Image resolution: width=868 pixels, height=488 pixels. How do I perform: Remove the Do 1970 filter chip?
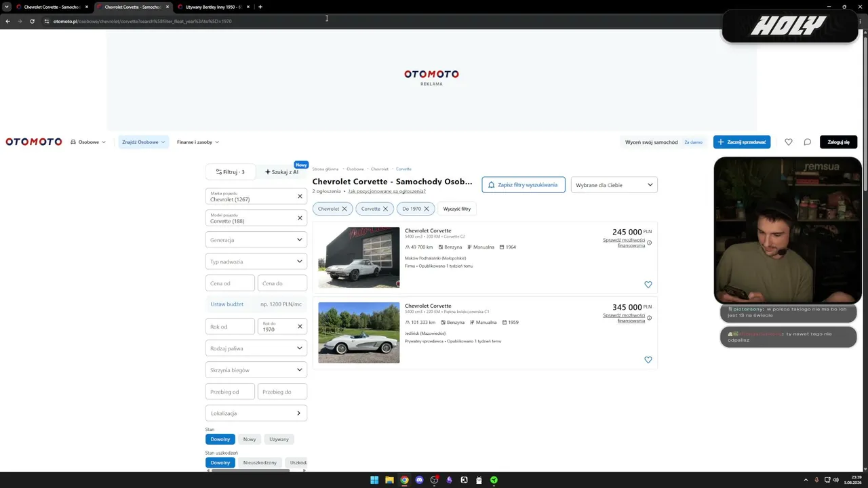point(427,209)
